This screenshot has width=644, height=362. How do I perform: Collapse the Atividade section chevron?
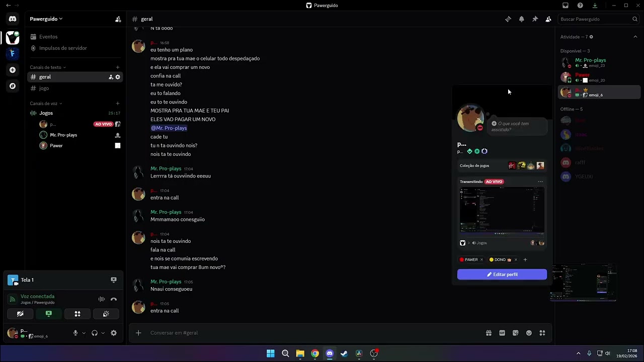click(x=635, y=37)
